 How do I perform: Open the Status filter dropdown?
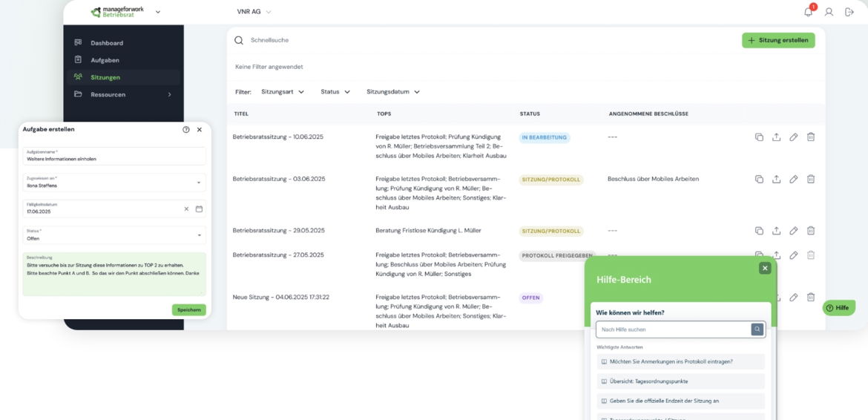pos(335,92)
